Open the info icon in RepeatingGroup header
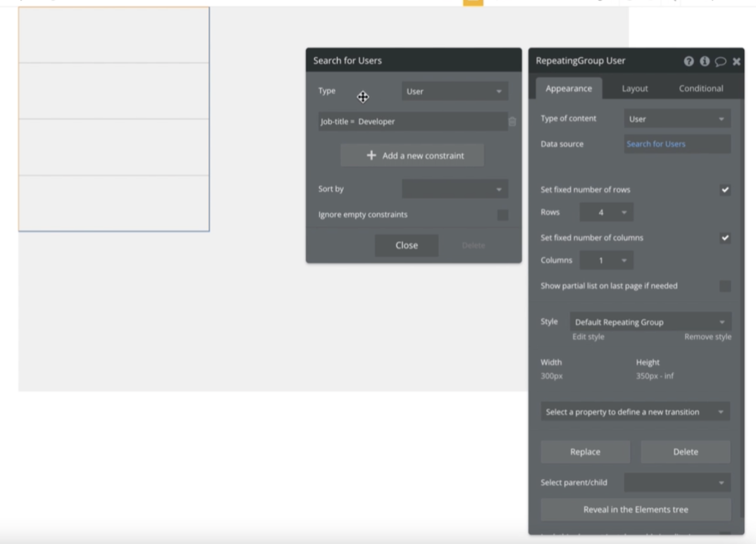Screen dimensions: 756x544 704,61
